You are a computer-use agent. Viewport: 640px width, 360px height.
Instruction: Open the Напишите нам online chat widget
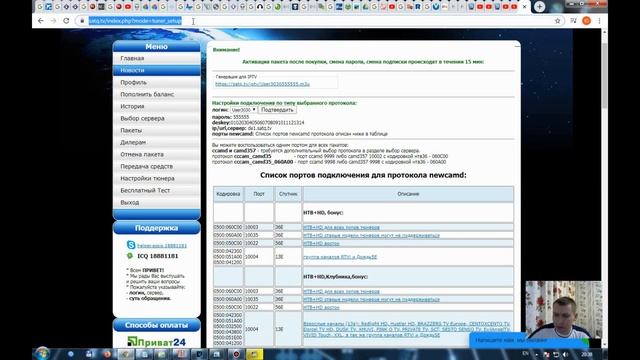529,340
